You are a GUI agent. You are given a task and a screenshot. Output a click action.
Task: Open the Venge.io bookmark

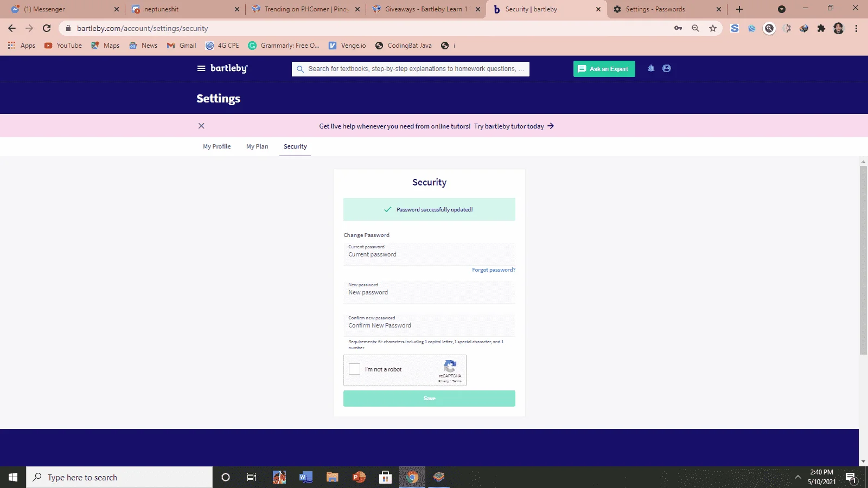tap(347, 46)
